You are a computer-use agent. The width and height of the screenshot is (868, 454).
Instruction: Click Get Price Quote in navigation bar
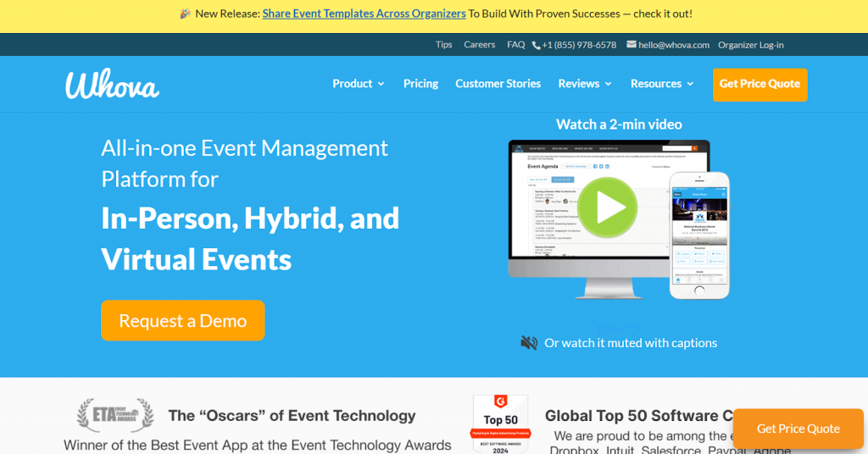click(760, 85)
